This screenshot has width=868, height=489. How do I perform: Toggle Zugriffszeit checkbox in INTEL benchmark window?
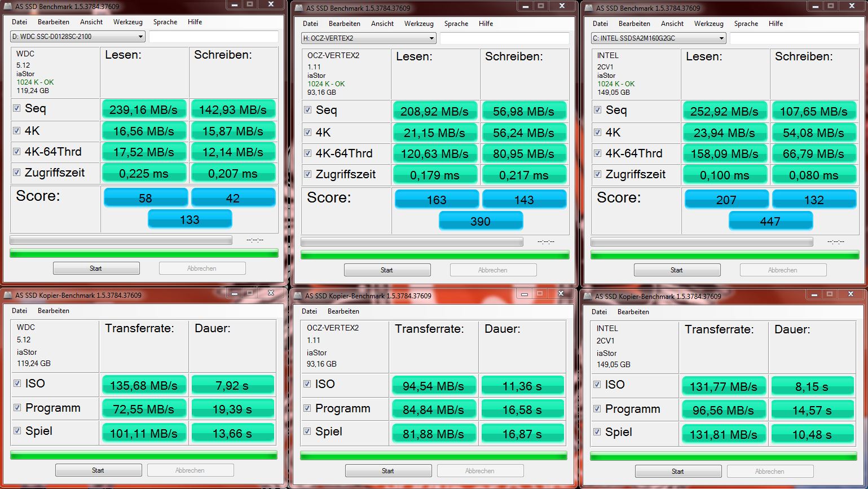coord(597,174)
